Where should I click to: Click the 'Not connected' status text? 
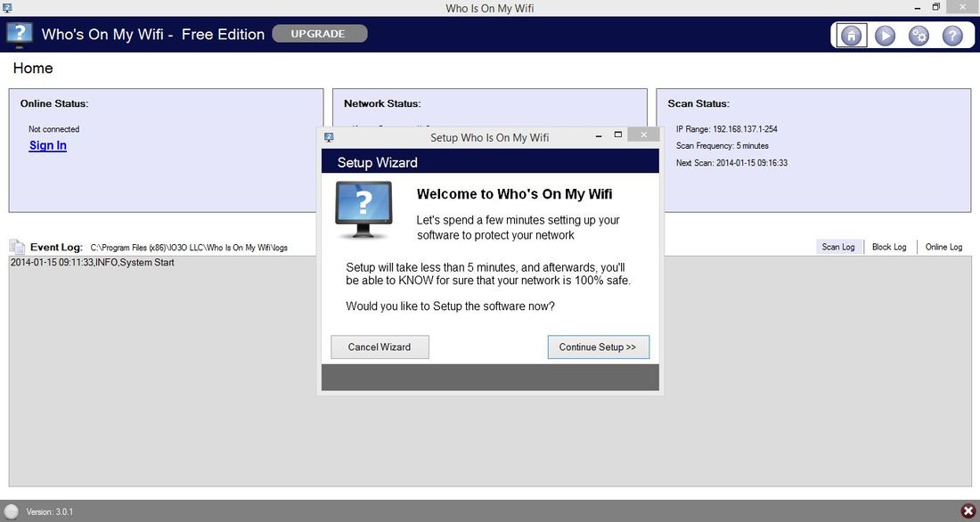pyautogui.click(x=53, y=129)
